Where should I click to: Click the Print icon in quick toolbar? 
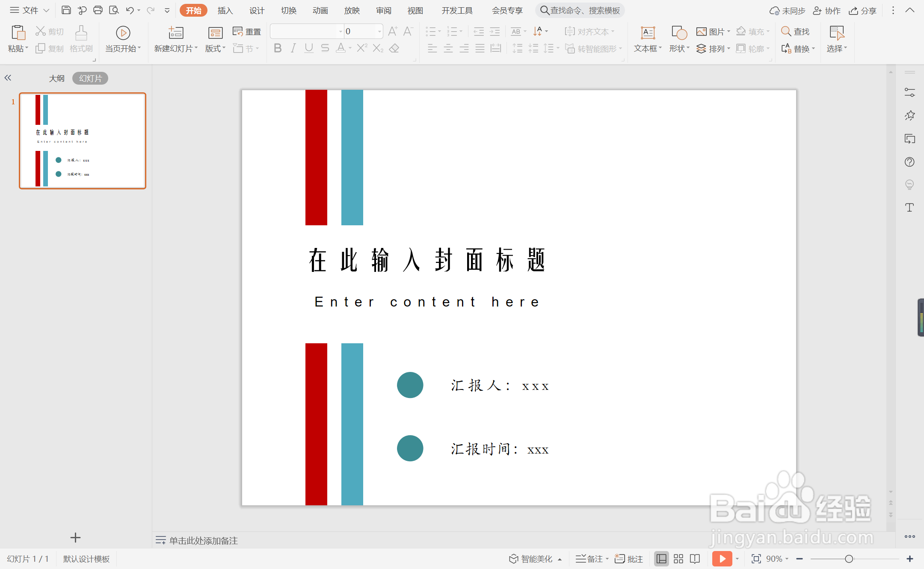click(98, 10)
